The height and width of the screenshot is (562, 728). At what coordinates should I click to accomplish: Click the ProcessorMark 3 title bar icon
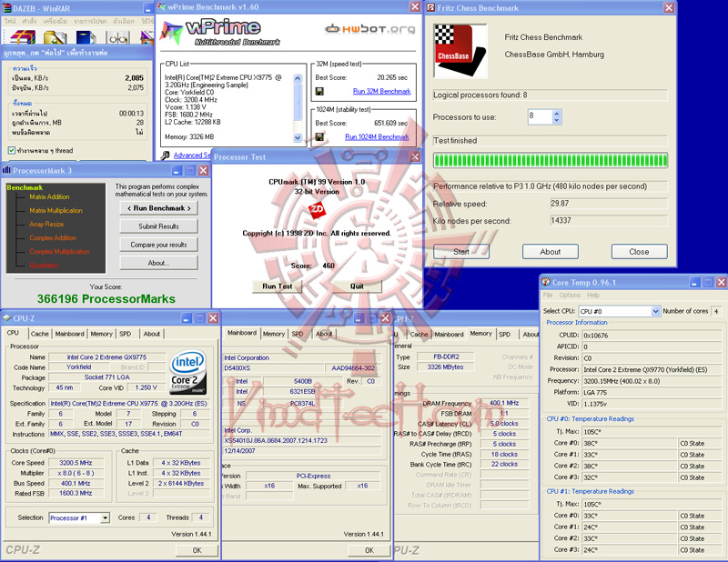pos(6,170)
